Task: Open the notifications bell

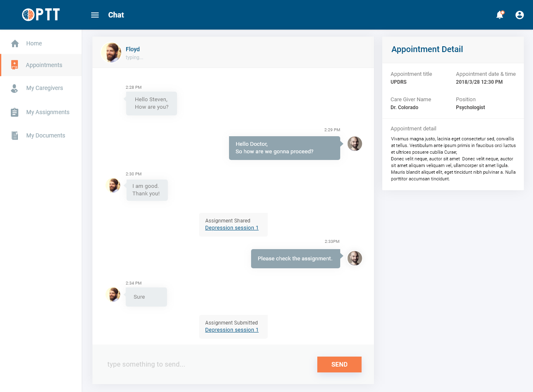Action: point(500,15)
